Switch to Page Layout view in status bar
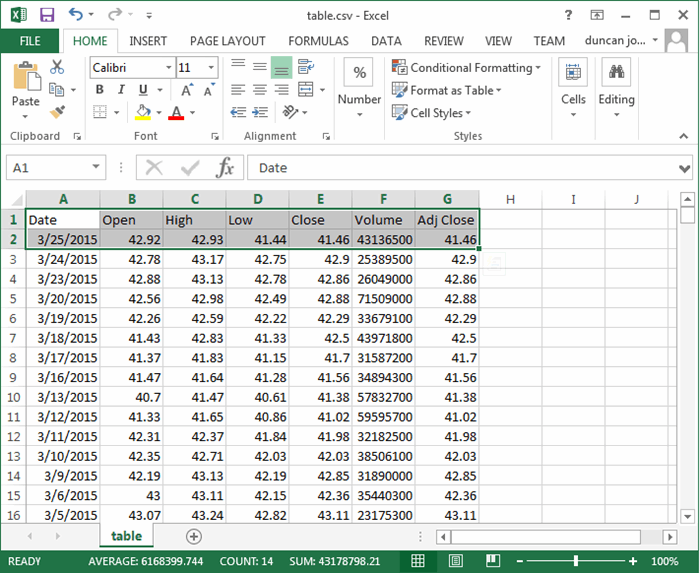This screenshot has height=573, width=700. (x=455, y=561)
